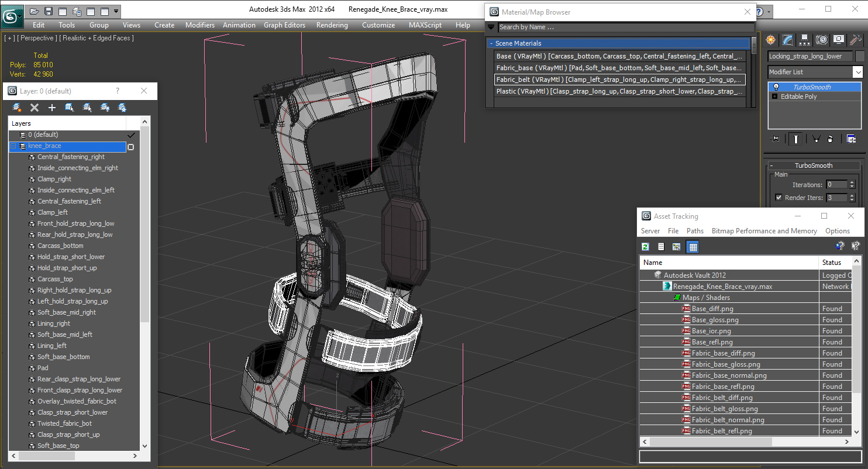Open the Rendering menu
Viewport: 868px width, 469px height.
point(332,25)
